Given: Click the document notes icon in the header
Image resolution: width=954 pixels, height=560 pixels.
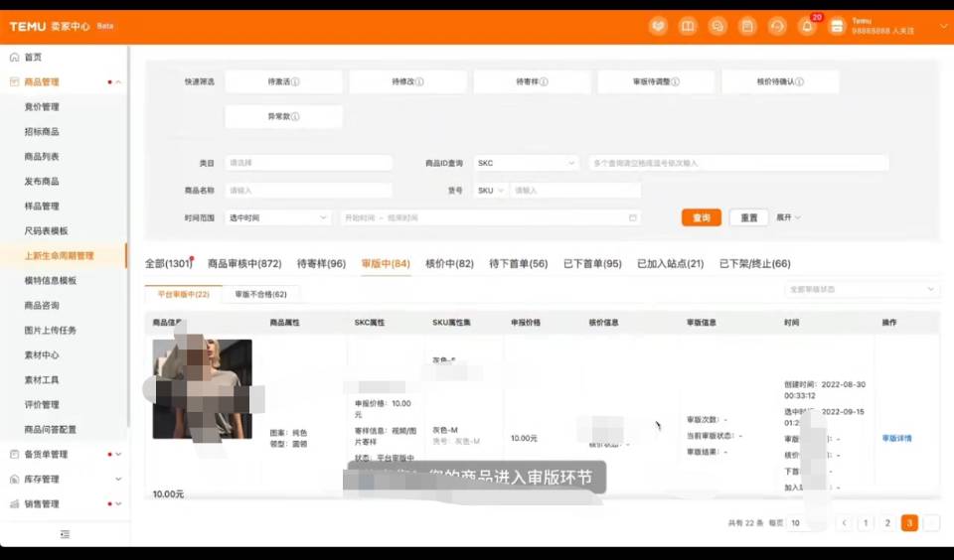Looking at the screenshot, I should click(x=747, y=26).
